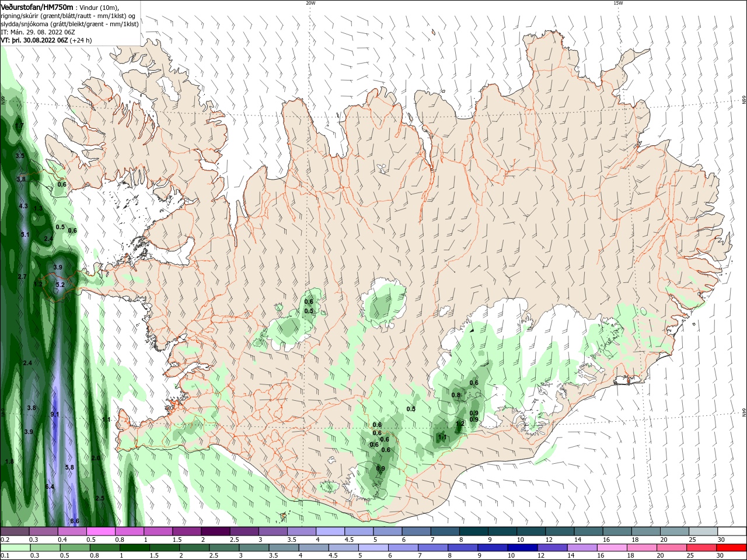Click the bright red 30 mm rain swatch
Viewport: 747px width, 560px height.
tap(731, 548)
